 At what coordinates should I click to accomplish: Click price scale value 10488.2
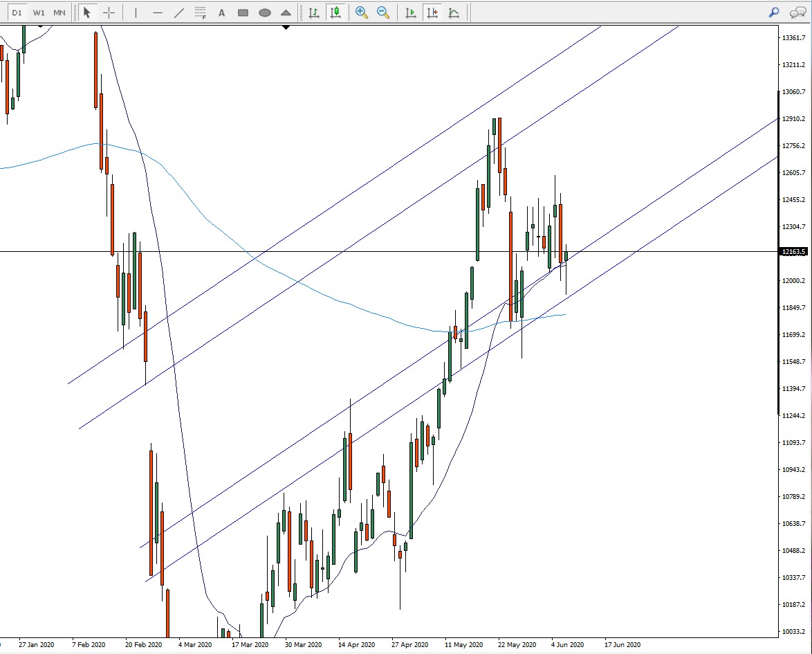(x=794, y=550)
